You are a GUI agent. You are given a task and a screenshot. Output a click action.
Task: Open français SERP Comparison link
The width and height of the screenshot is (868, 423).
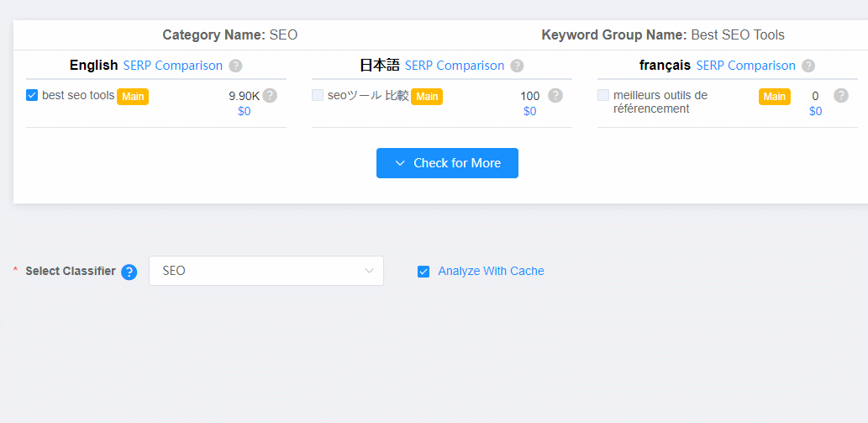(x=745, y=66)
